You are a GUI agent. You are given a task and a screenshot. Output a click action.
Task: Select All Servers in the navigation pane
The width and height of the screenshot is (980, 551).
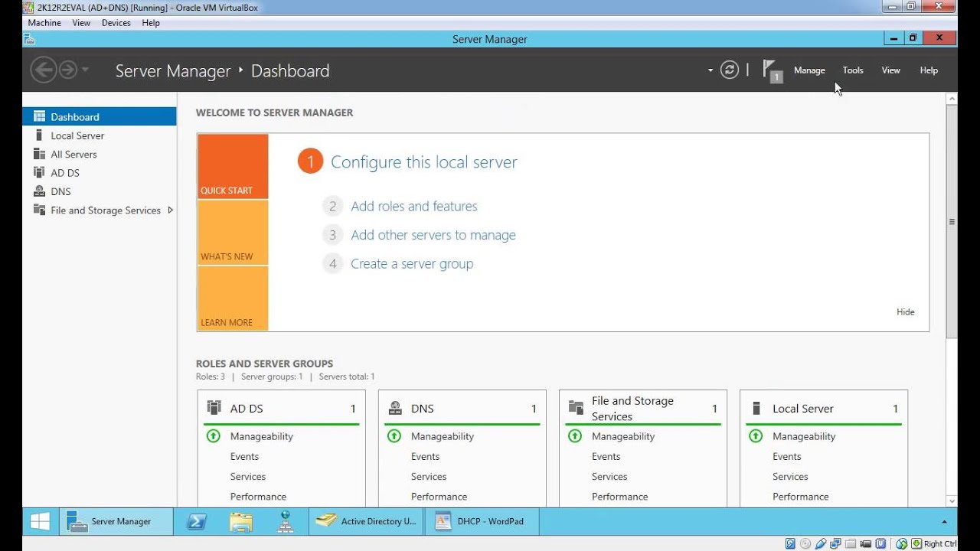click(x=100, y=154)
